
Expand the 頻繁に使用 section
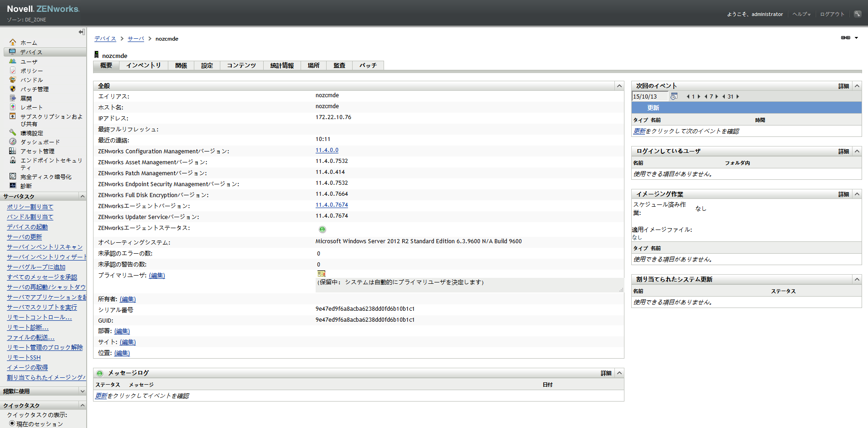click(x=83, y=391)
